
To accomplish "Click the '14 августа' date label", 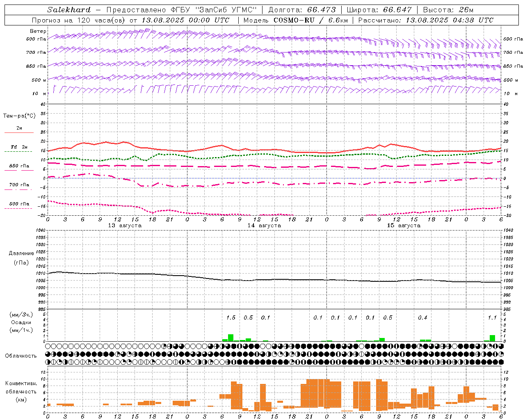I will 264,226.
